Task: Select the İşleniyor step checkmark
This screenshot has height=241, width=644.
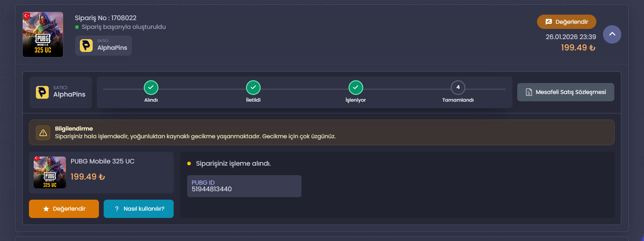Action: coord(356,87)
